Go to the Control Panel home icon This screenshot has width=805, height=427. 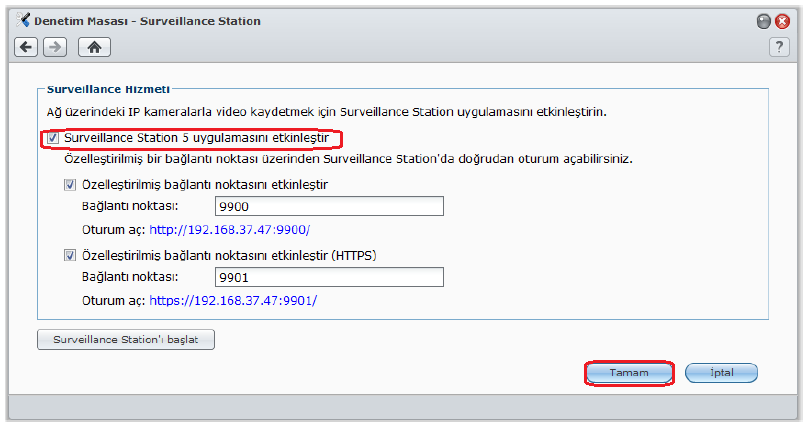(x=94, y=47)
